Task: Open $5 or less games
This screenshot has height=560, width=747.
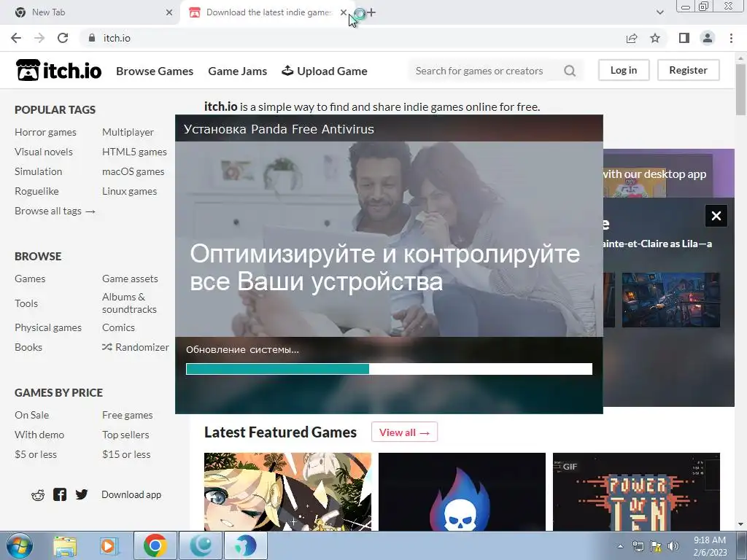Action: coord(36,454)
